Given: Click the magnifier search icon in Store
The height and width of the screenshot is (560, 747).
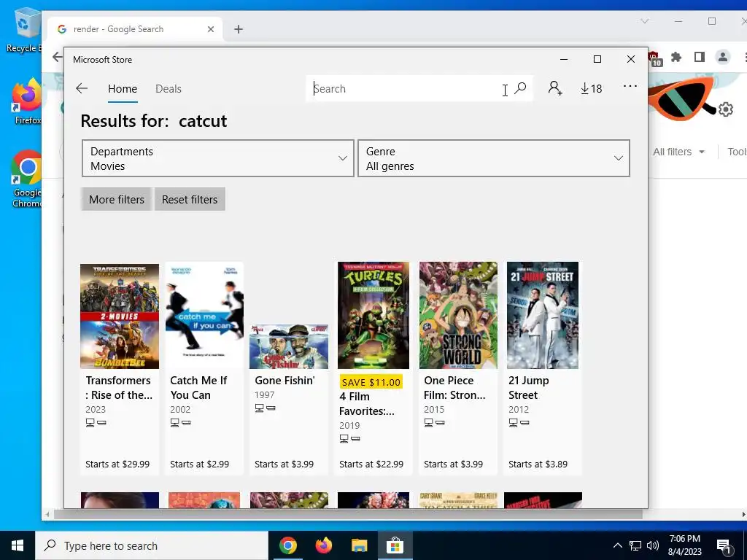Looking at the screenshot, I should click(x=521, y=88).
